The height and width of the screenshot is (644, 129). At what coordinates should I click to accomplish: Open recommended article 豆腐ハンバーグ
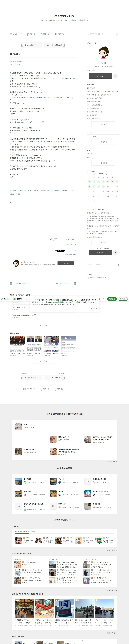pyautogui.click(x=64, y=437)
